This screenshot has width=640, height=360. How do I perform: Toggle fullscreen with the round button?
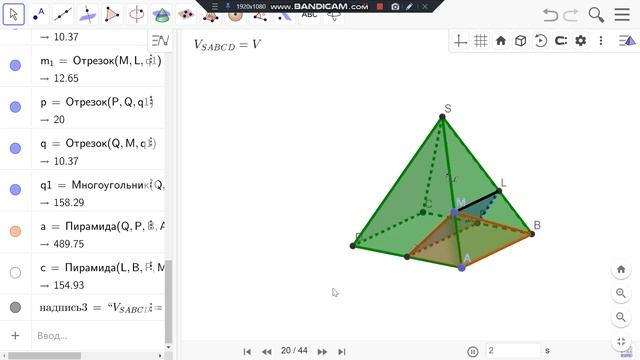point(621,341)
